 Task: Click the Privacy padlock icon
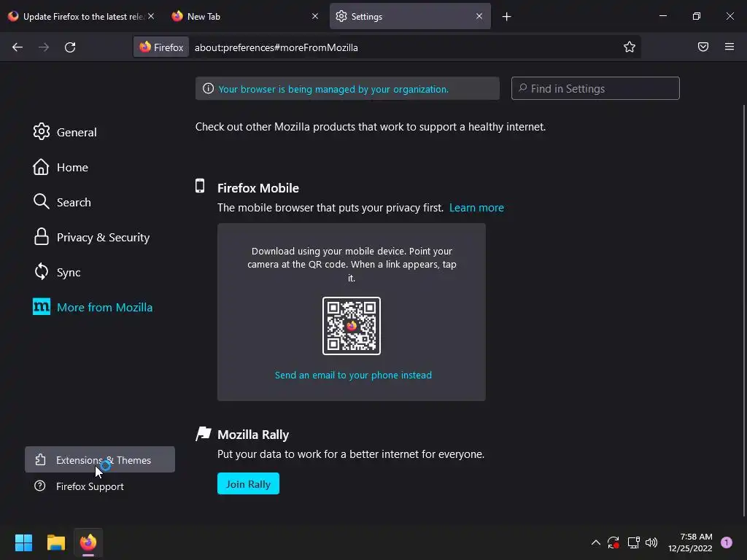(42, 237)
